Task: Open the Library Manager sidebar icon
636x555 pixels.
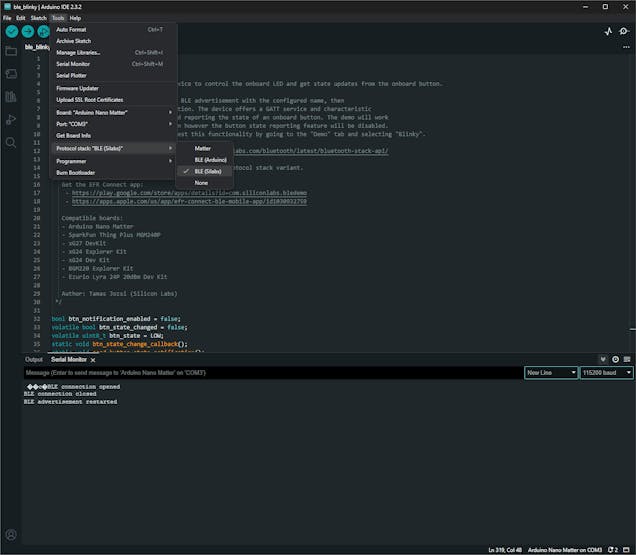Action: 11,97
